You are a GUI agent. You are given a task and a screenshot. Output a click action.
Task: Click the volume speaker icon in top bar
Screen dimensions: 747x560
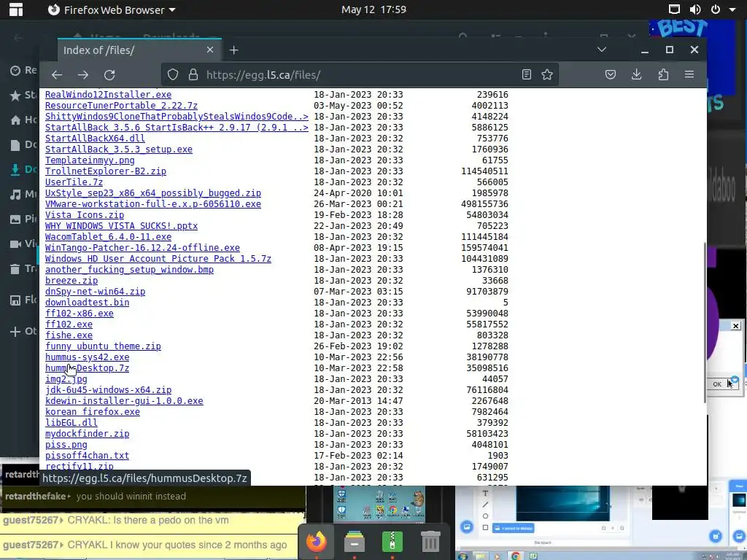(695, 9)
